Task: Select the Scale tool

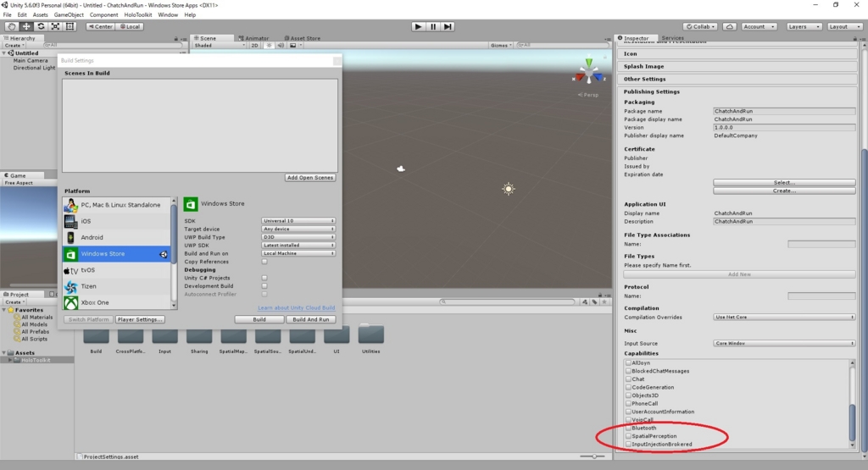Action: click(55, 26)
